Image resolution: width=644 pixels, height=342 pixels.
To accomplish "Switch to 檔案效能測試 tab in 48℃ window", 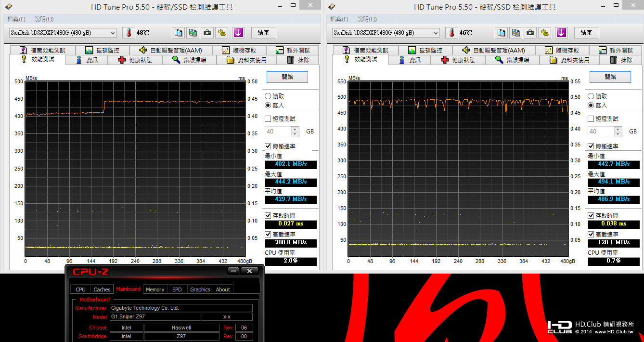I will tap(42, 50).
